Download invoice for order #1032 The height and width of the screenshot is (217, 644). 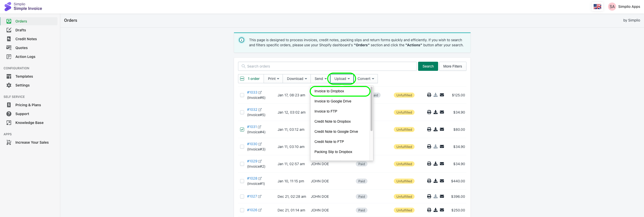[436, 112]
